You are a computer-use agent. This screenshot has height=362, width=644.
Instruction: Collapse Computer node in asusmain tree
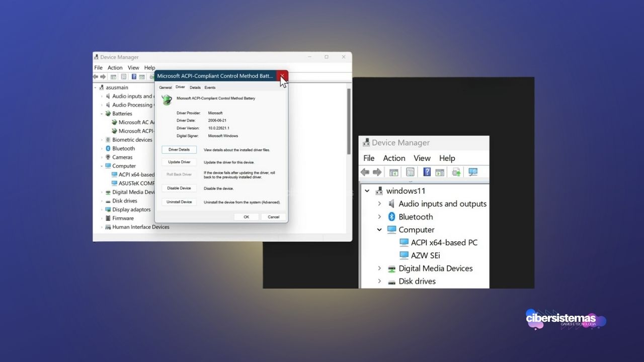pos(102,166)
